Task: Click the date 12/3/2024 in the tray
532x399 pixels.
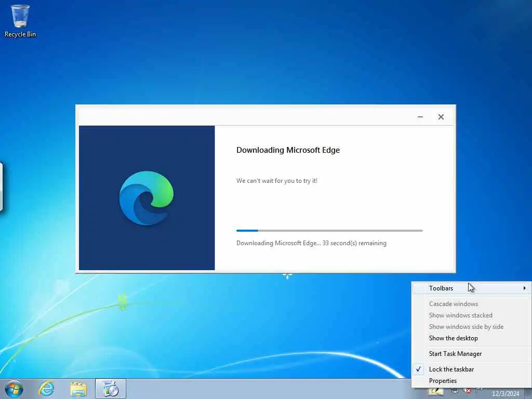Action: click(x=506, y=394)
